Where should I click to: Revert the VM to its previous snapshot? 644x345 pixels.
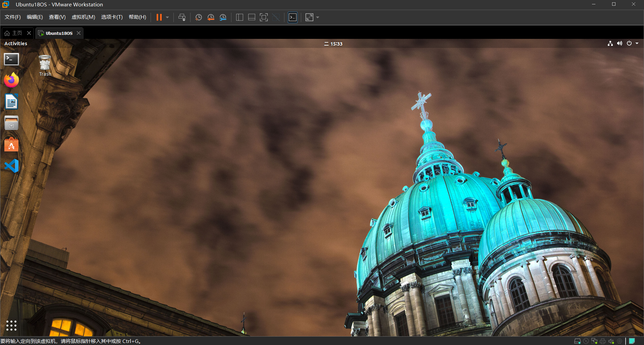(x=211, y=17)
